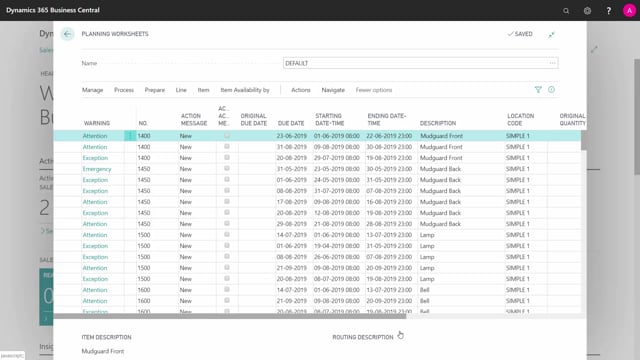Viewport: 640px width, 360px height.
Task: Select the No. 1400 cell in highlighted row
Action: 144,136
